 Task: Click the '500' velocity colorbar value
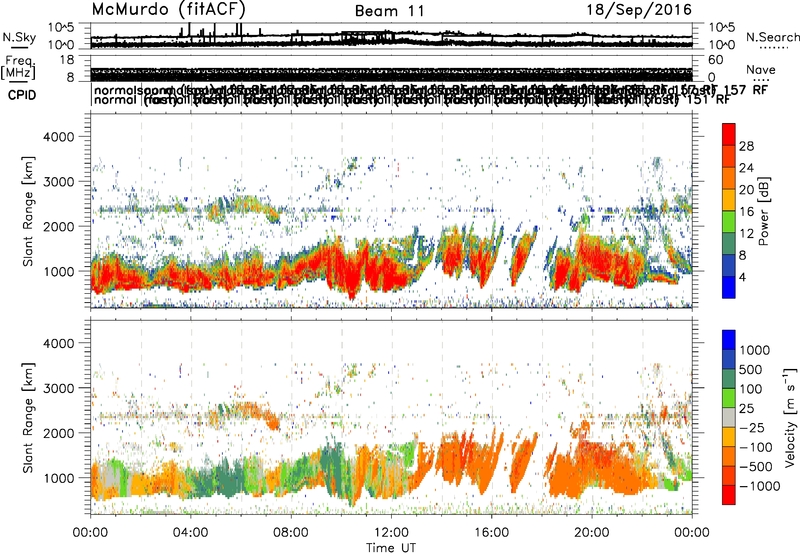coord(751,369)
